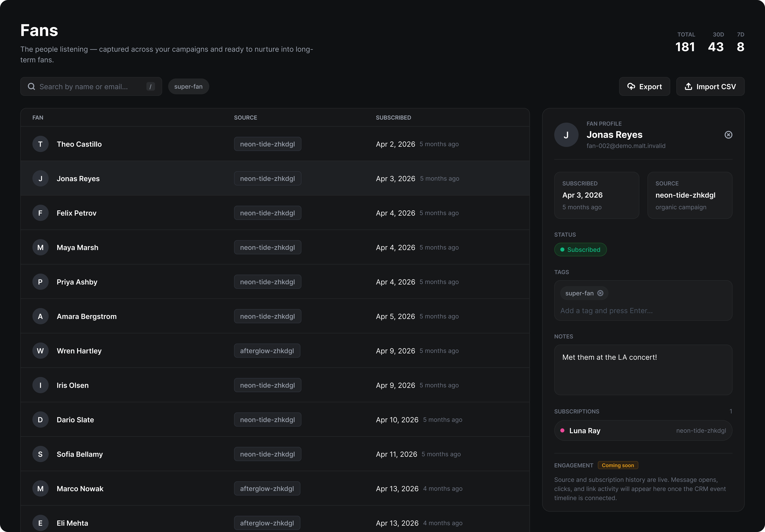Click Theo Castillo's neon-tide-zhkdgl source tag
Viewport: 765px width, 532px height.
click(267, 144)
